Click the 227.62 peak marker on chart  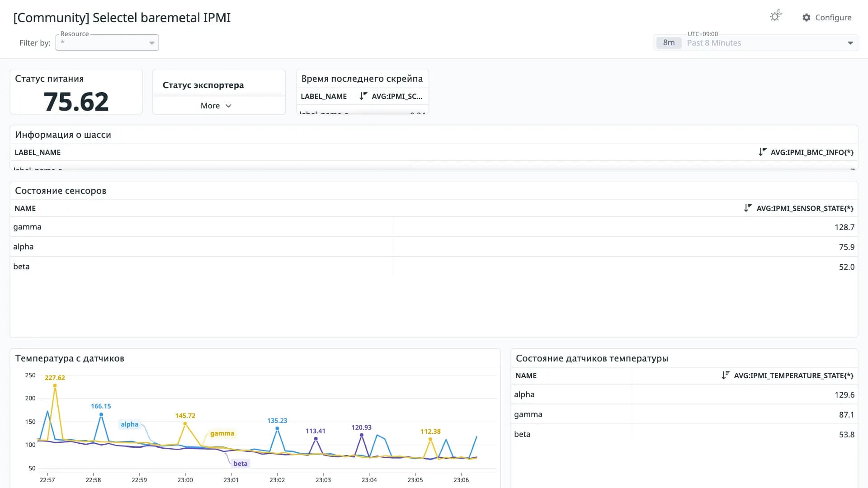point(55,385)
